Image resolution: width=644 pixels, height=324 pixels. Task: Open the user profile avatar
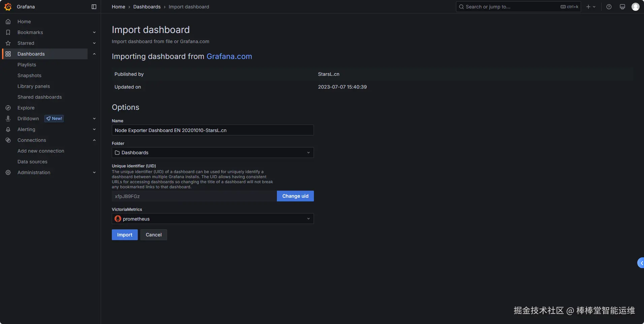click(x=636, y=7)
